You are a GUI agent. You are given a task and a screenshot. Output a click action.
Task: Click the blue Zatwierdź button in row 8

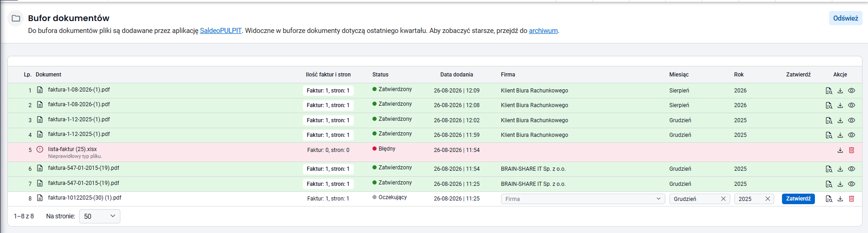[x=798, y=199]
